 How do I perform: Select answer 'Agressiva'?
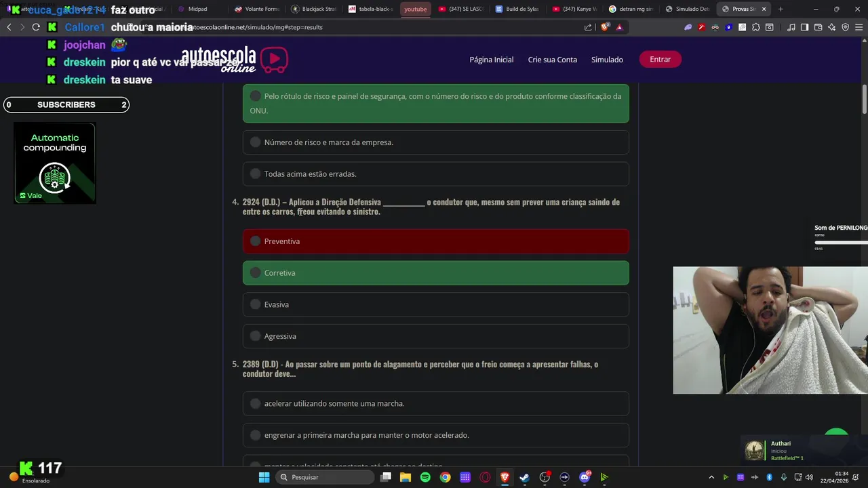click(435, 336)
